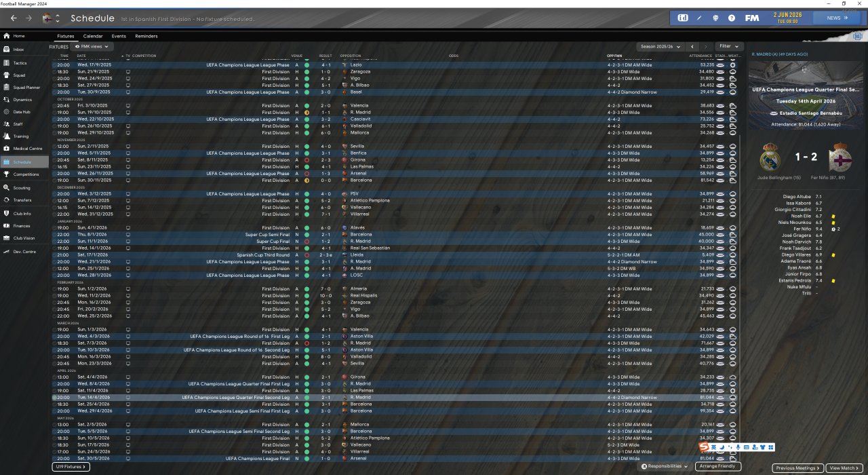Select the 17/9/2025 Lazio fixture row

coord(395,65)
